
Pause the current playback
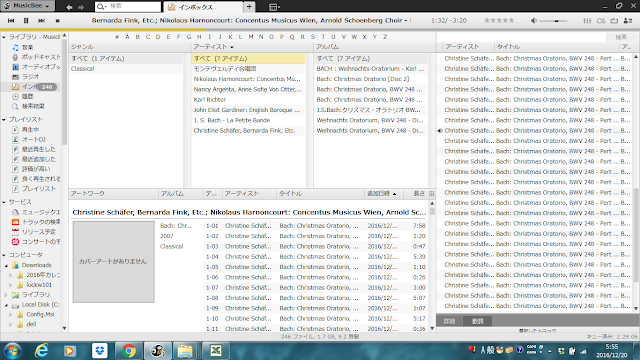coord(26,20)
